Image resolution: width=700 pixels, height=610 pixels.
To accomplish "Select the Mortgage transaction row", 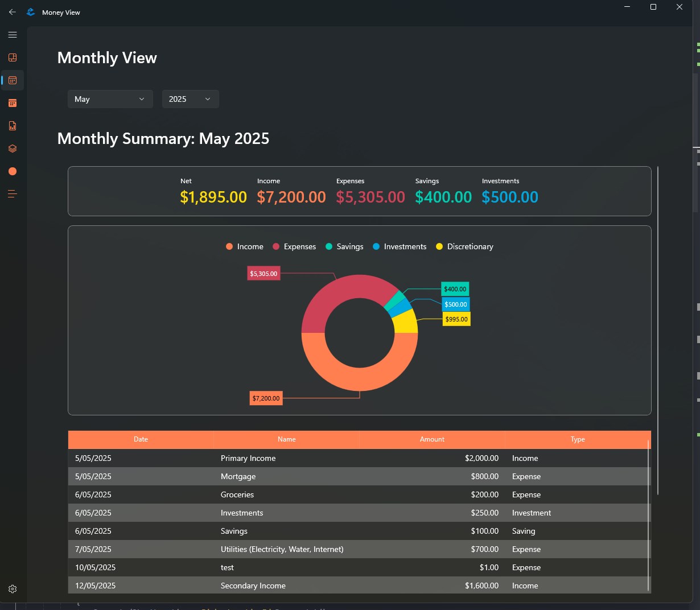I will [x=359, y=476].
